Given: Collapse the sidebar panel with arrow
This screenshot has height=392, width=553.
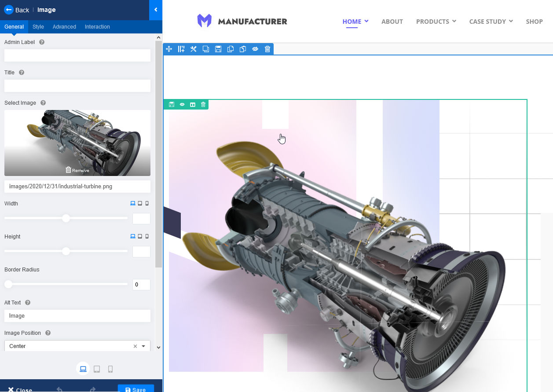Looking at the screenshot, I should click(x=156, y=10).
